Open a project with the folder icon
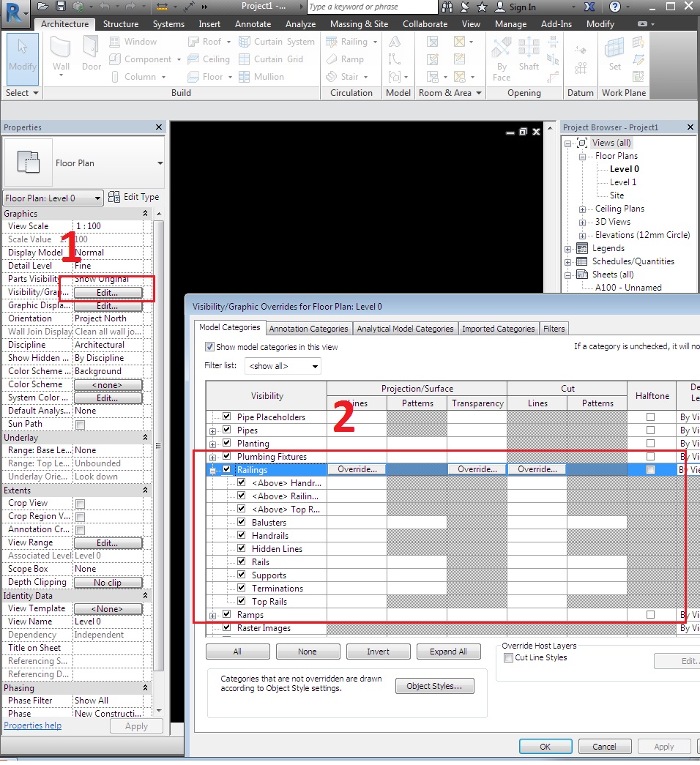The height and width of the screenshot is (765, 700). pyautogui.click(x=43, y=7)
